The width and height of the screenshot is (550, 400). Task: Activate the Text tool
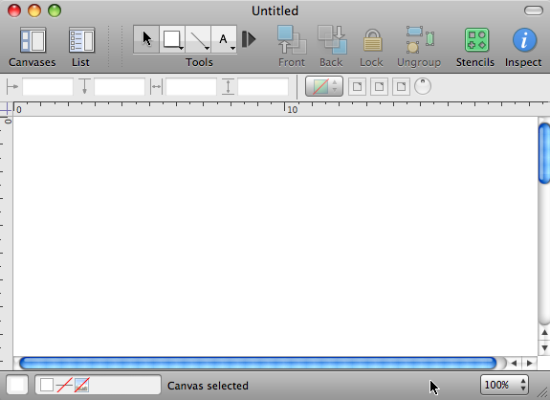click(224, 39)
